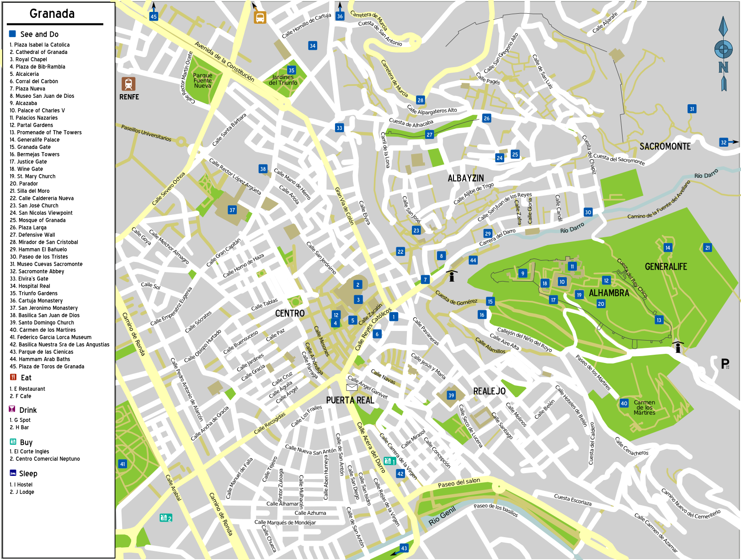Click marker 41 for Federico Garcia Lorca Museum
This screenshot has height=560, width=741.
click(x=123, y=463)
